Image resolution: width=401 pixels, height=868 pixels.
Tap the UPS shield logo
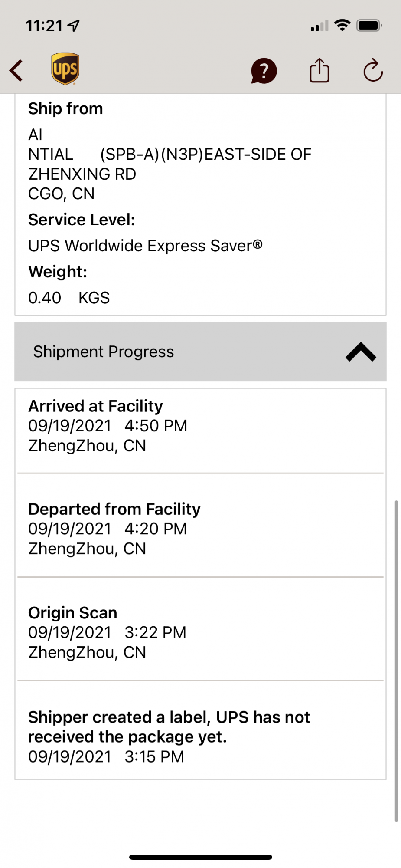pos(65,69)
